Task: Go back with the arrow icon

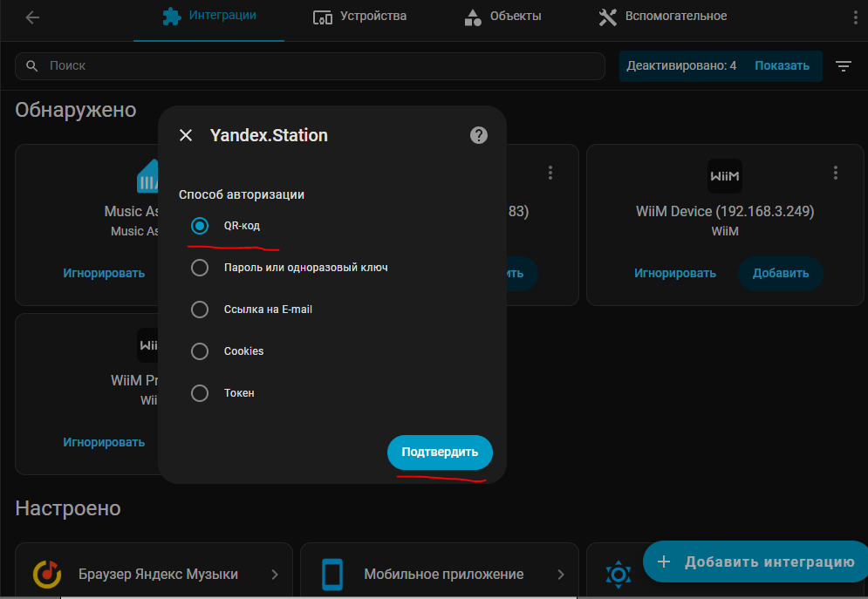Action: tap(32, 17)
